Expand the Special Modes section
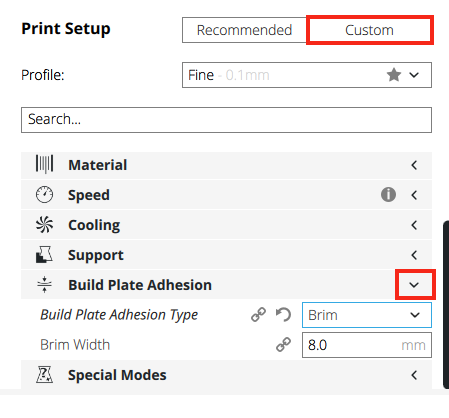 tap(414, 375)
